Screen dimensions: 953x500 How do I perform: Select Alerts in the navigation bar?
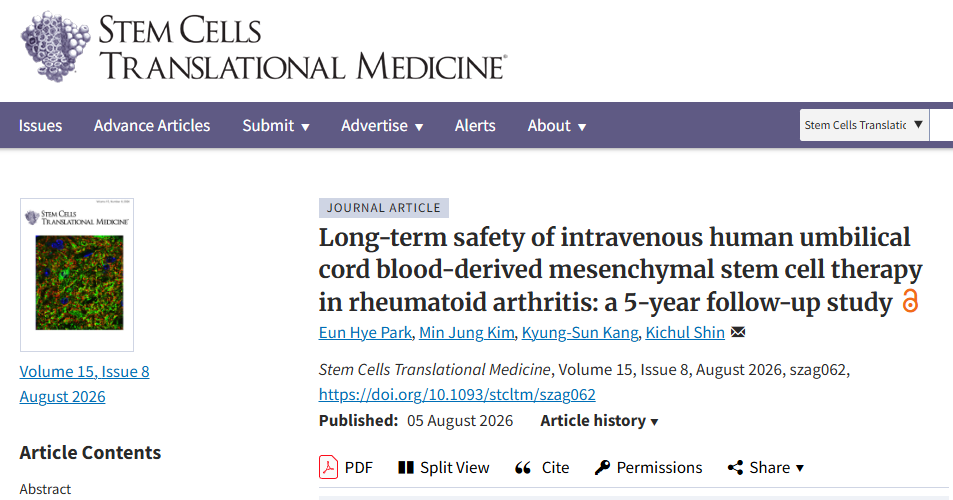pyautogui.click(x=475, y=126)
